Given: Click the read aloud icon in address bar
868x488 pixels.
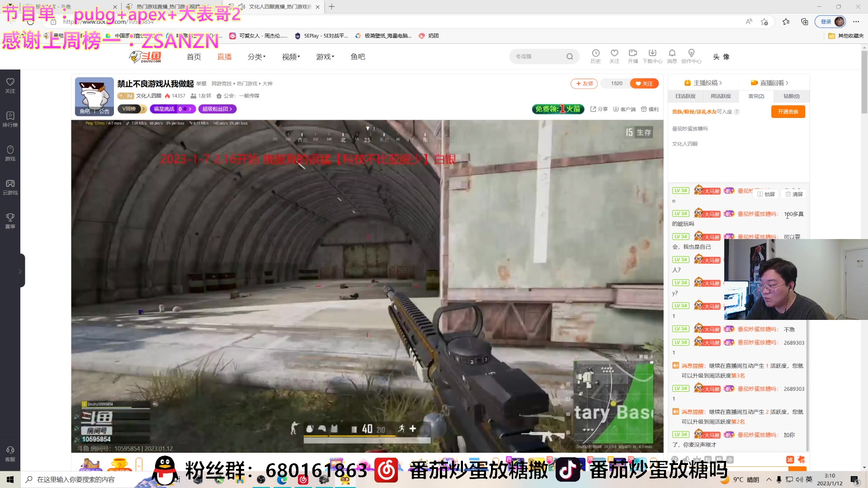Looking at the screenshot, I should point(749,22).
